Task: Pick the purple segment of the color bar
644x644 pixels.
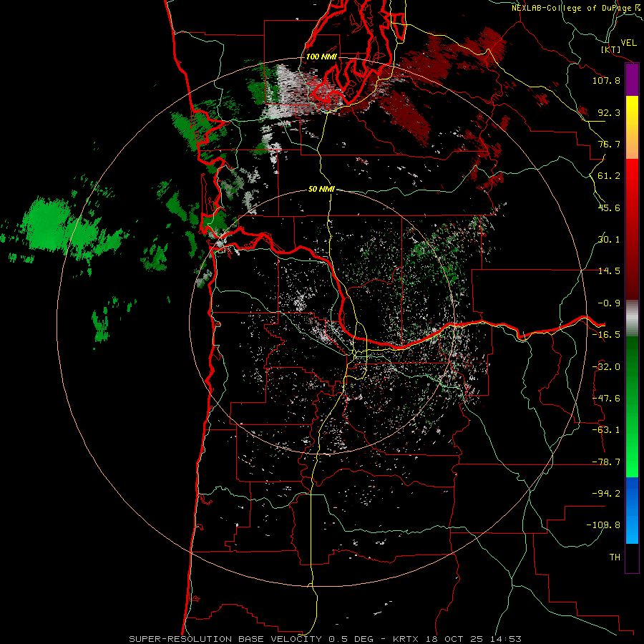Action: coord(632,79)
